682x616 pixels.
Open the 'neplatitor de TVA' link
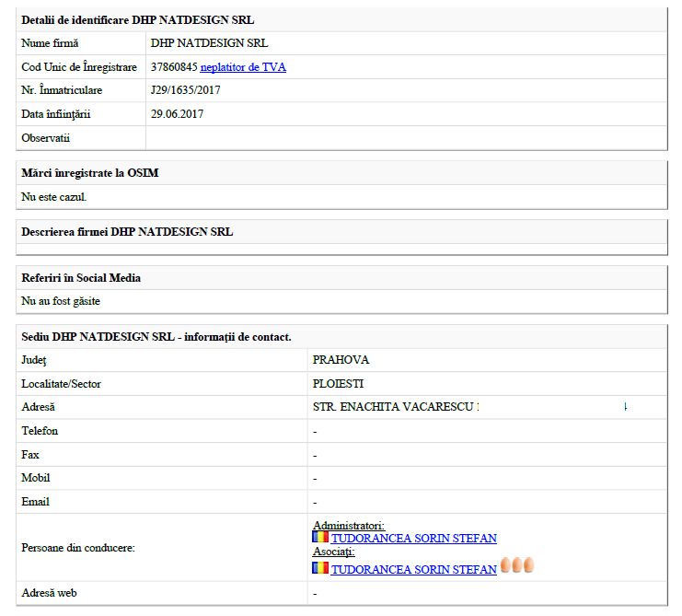coord(243,67)
